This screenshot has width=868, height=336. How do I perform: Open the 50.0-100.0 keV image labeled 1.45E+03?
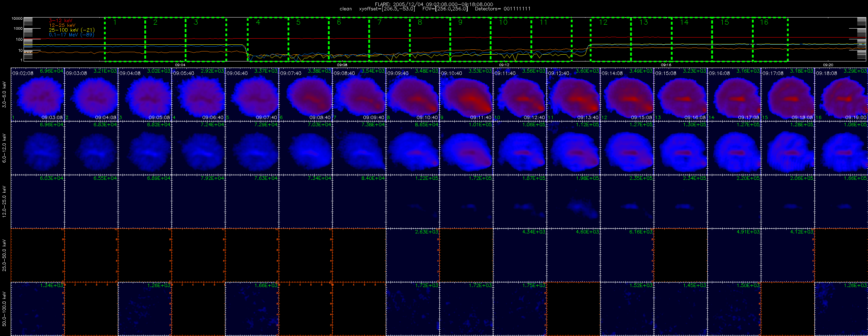coord(681,309)
